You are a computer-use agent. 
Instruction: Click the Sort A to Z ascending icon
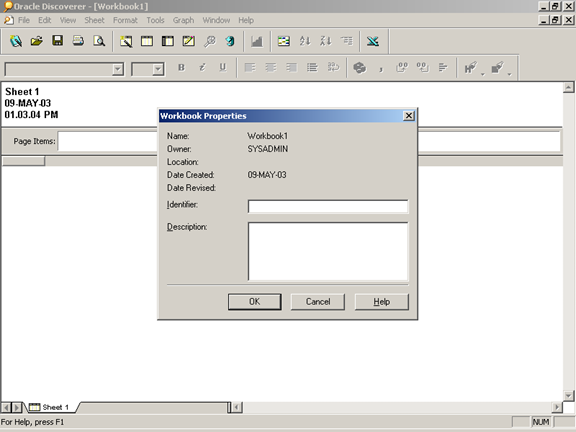coord(305,41)
